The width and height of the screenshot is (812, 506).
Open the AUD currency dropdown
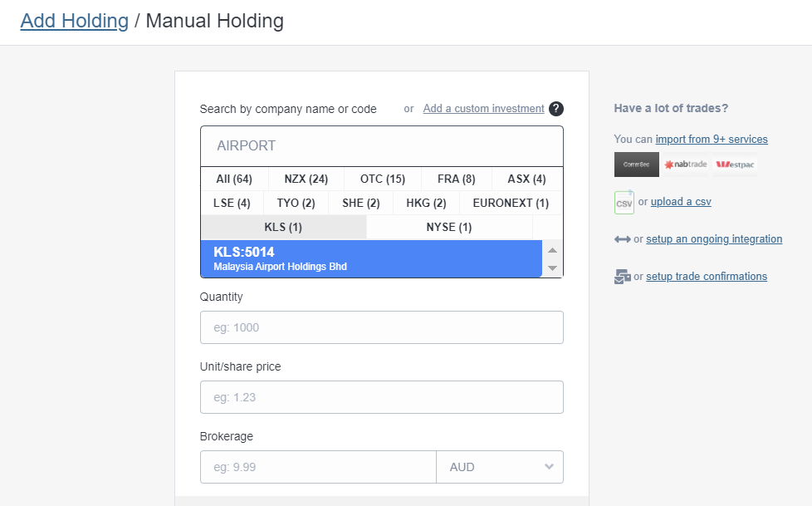pos(500,467)
